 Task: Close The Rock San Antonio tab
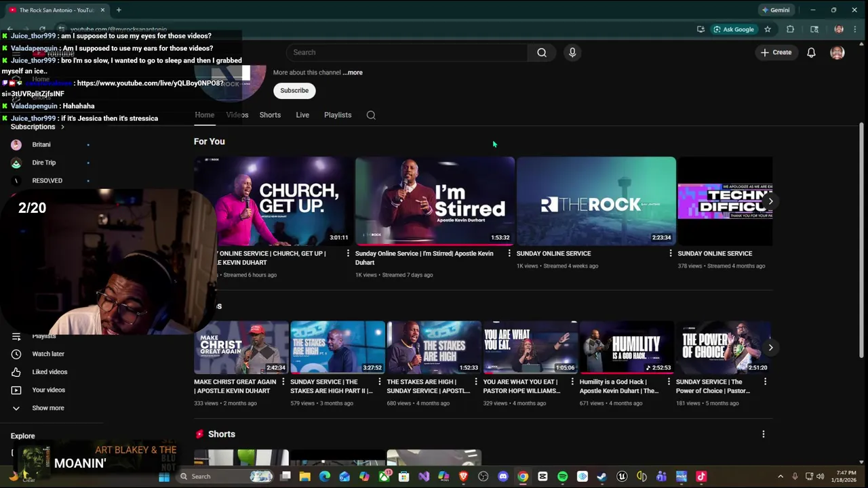point(103,10)
